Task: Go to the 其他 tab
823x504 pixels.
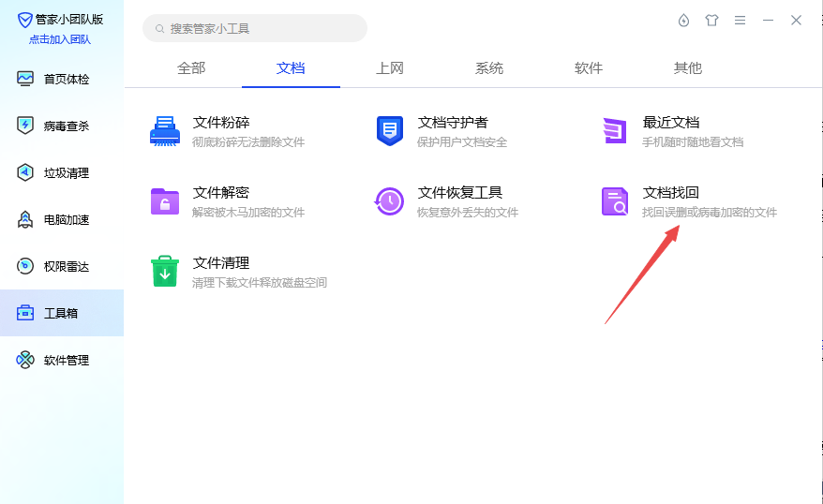Action: pyautogui.click(x=688, y=68)
